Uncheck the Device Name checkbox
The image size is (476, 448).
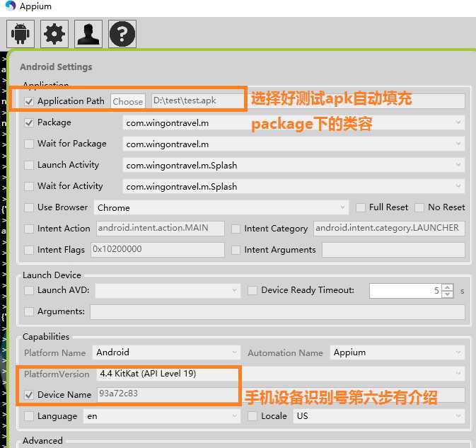click(29, 395)
